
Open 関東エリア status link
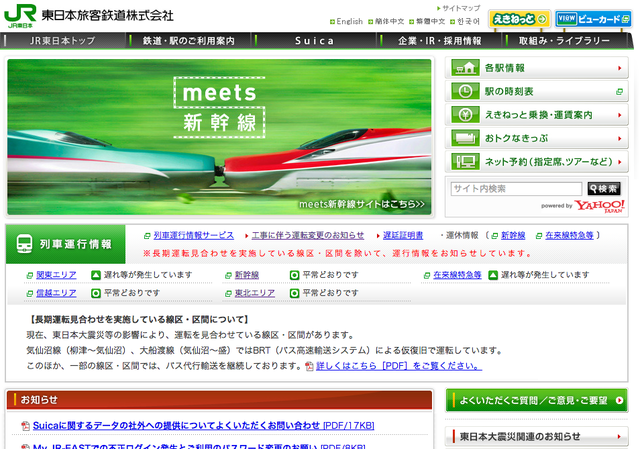[x=56, y=275]
